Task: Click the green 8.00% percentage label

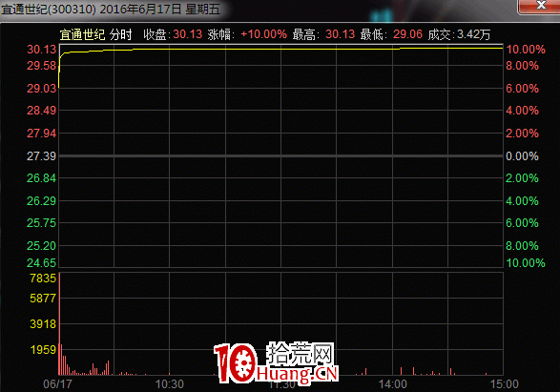Action: click(522, 246)
